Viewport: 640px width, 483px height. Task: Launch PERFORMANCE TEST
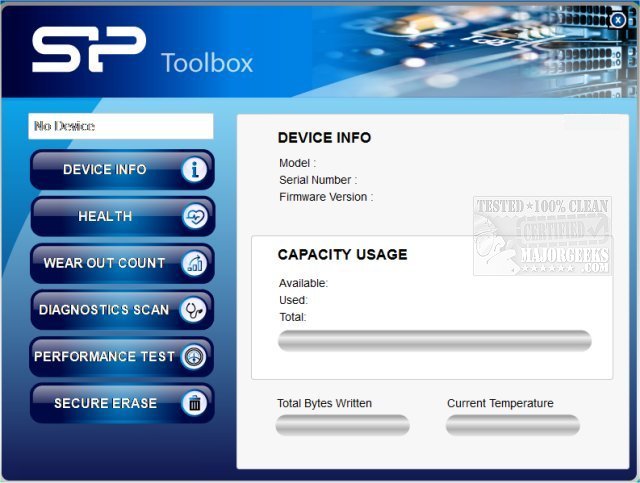pos(122,357)
